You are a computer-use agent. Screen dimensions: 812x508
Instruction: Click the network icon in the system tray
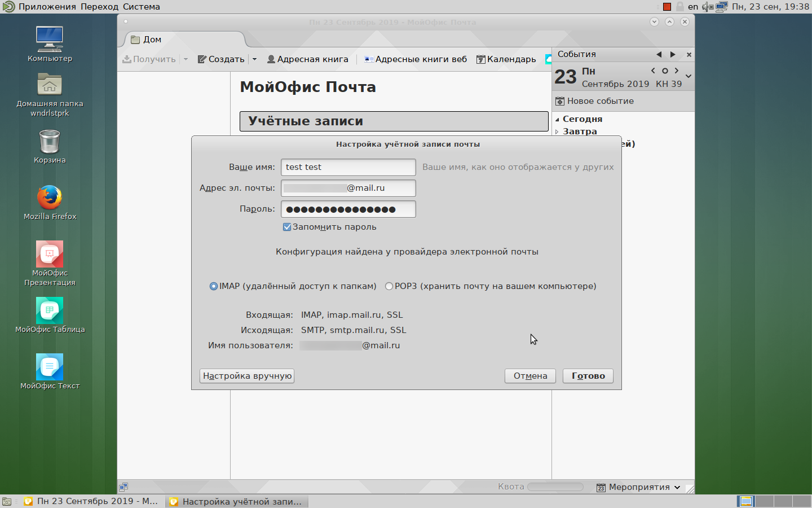tap(722, 7)
